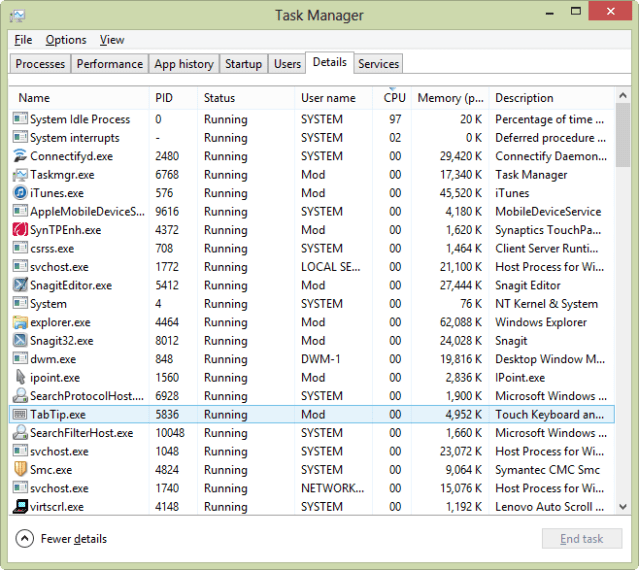
Task: Click the scrollbar up arrow
Action: 623,95
